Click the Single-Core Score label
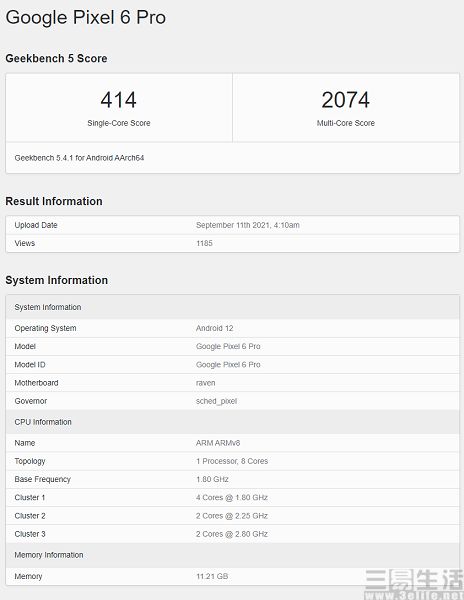The width and height of the screenshot is (464, 600). 119,123
